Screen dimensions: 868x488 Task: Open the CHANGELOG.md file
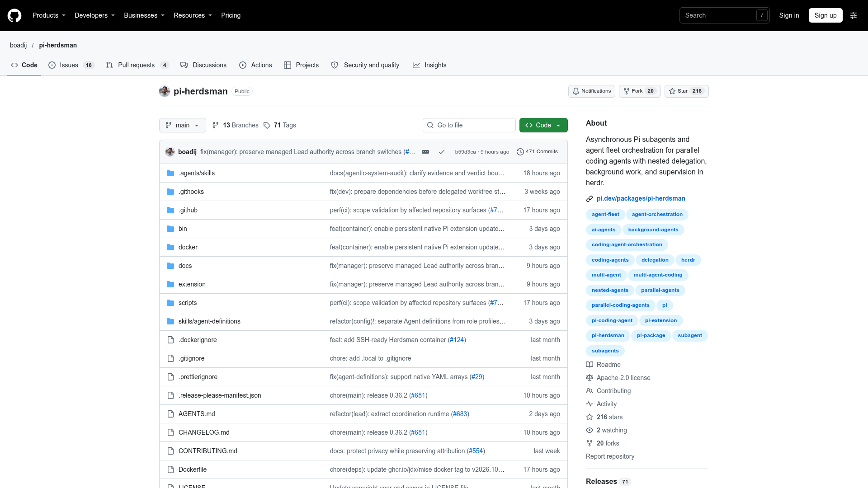pyautogui.click(x=204, y=432)
